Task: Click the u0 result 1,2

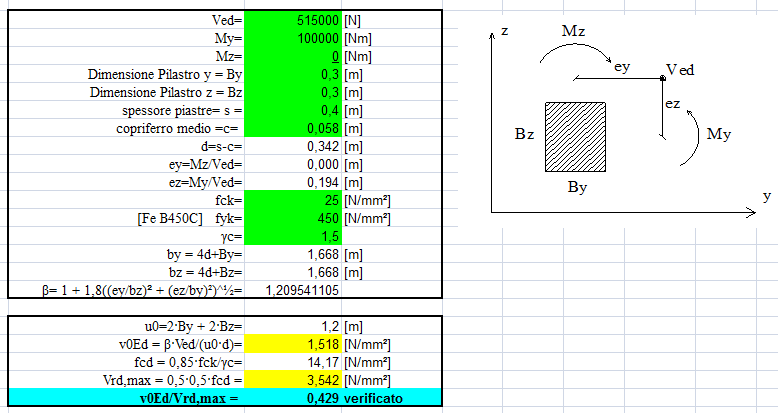Action: click(293, 326)
